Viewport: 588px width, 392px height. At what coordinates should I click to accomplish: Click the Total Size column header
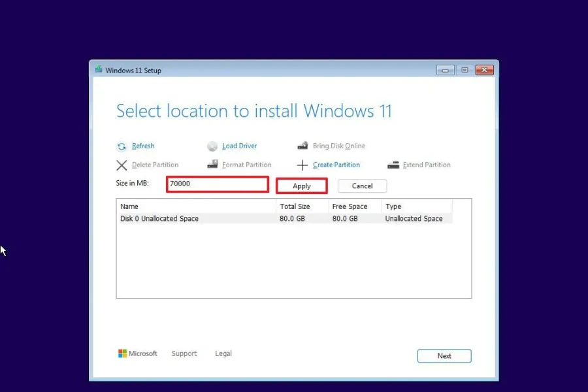295,206
